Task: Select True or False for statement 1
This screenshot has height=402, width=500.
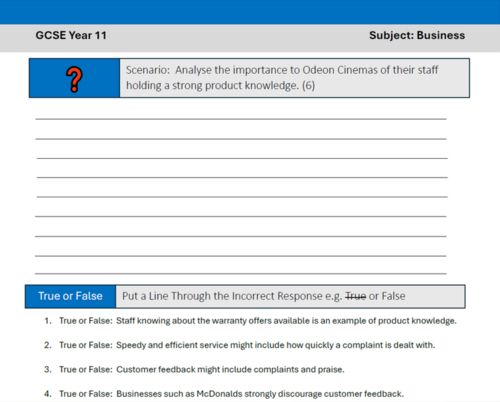Action: point(86,321)
